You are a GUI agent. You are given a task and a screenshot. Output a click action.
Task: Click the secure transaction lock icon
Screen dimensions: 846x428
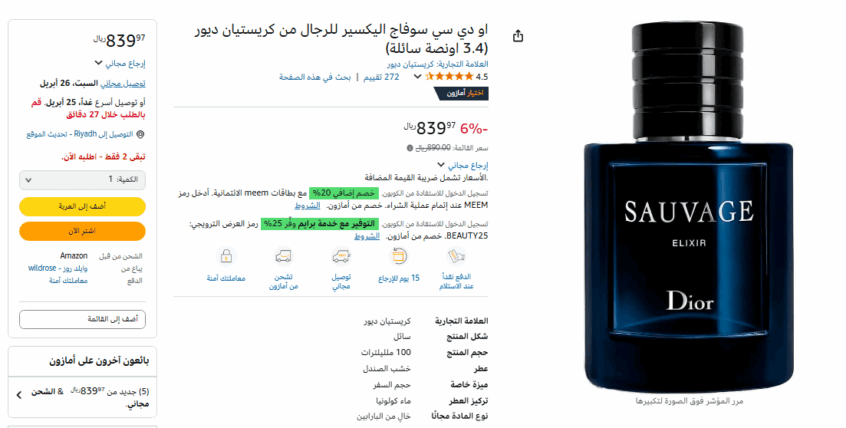(x=226, y=256)
